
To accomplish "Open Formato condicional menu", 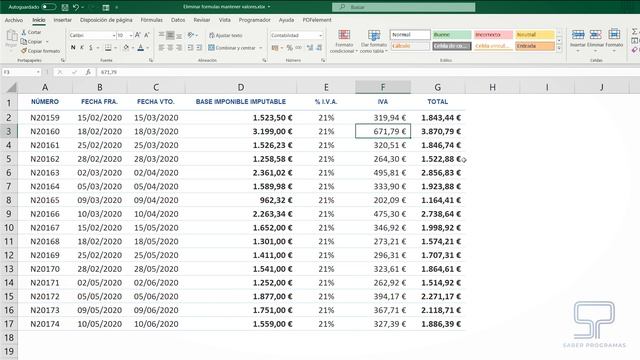I will click(x=344, y=41).
